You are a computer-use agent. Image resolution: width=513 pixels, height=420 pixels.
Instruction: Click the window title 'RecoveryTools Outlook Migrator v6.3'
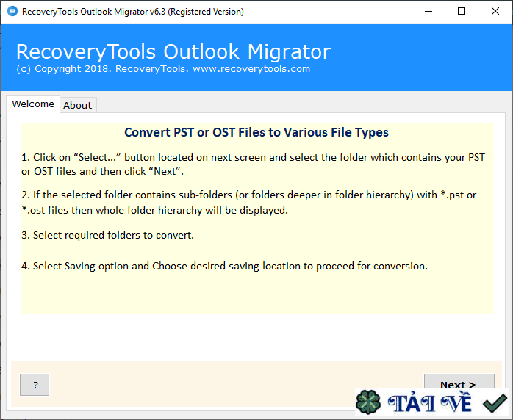(x=133, y=12)
